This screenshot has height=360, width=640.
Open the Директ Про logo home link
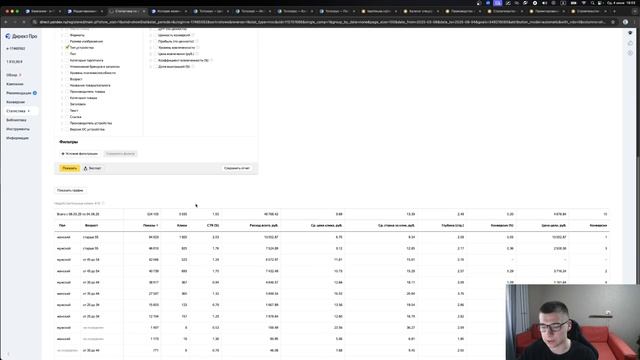(21, 36)
